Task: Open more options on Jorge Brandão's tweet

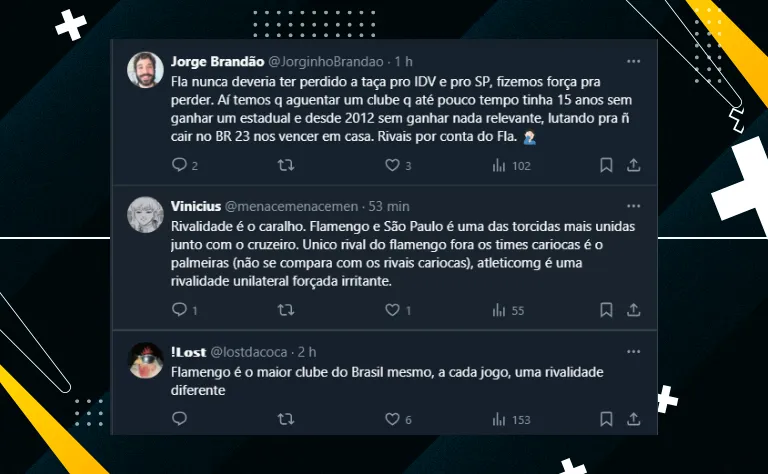Action: click(633, 61)
